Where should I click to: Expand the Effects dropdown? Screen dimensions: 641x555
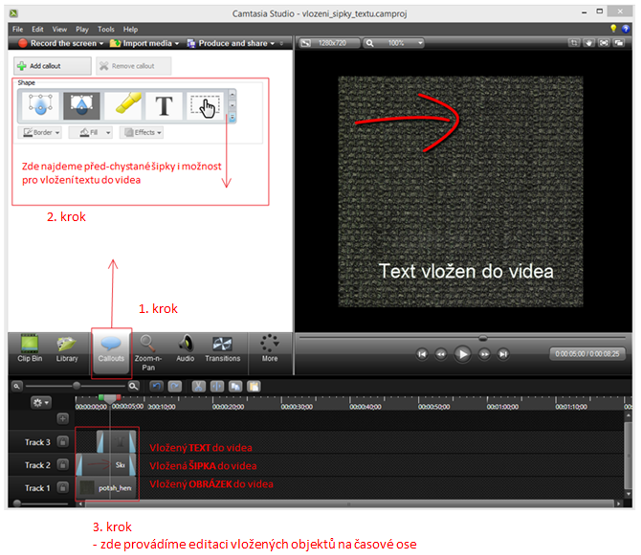point(141,132)
